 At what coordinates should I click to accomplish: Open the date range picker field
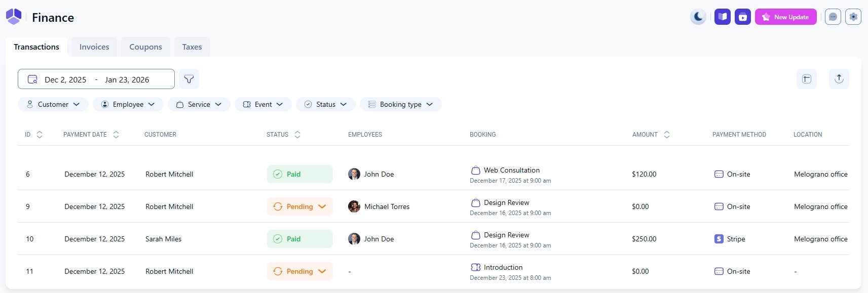coord(96,79)
